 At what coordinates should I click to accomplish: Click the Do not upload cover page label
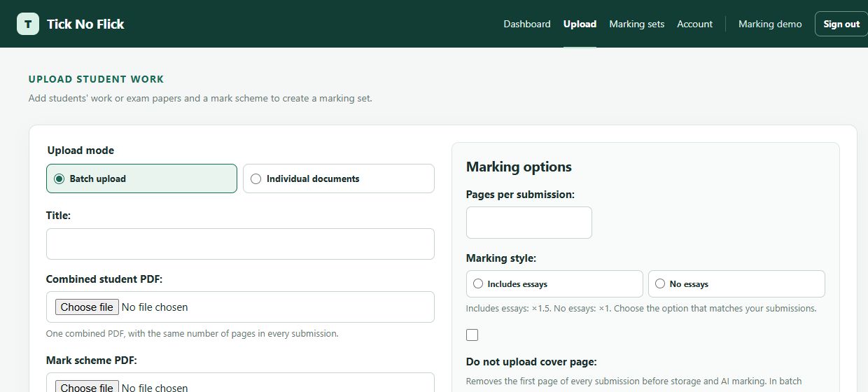point(531,362)
